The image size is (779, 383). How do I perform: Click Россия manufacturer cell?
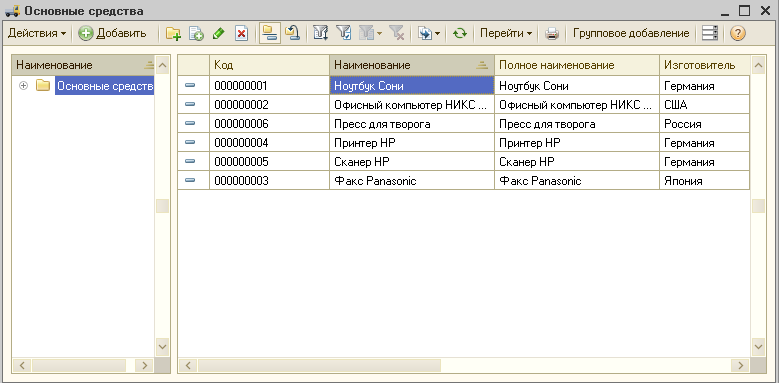tap(704, 124)
